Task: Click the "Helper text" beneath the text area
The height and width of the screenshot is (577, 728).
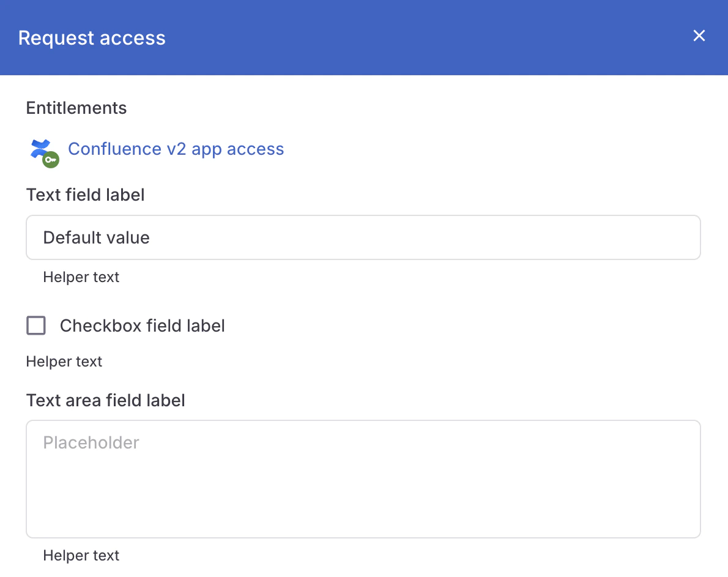Action: [x=81, y=555]
